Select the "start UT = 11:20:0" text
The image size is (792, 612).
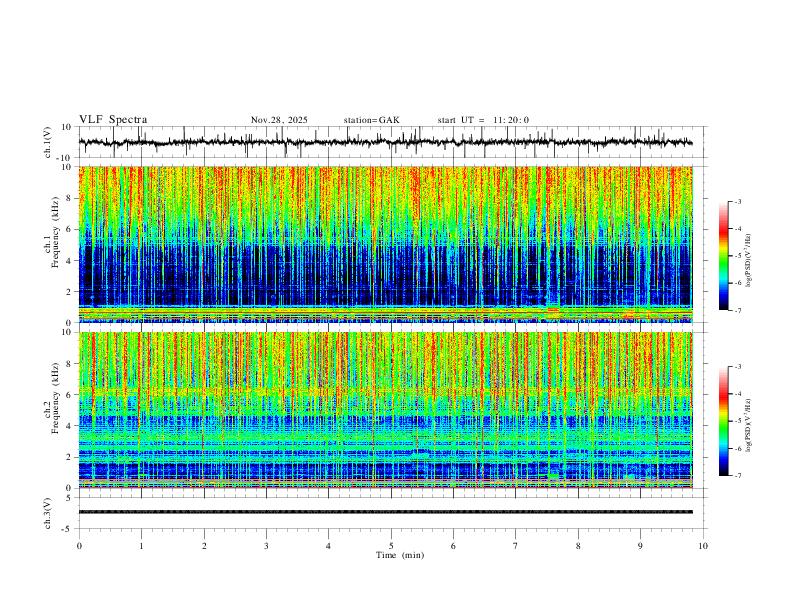coord(483,120)
